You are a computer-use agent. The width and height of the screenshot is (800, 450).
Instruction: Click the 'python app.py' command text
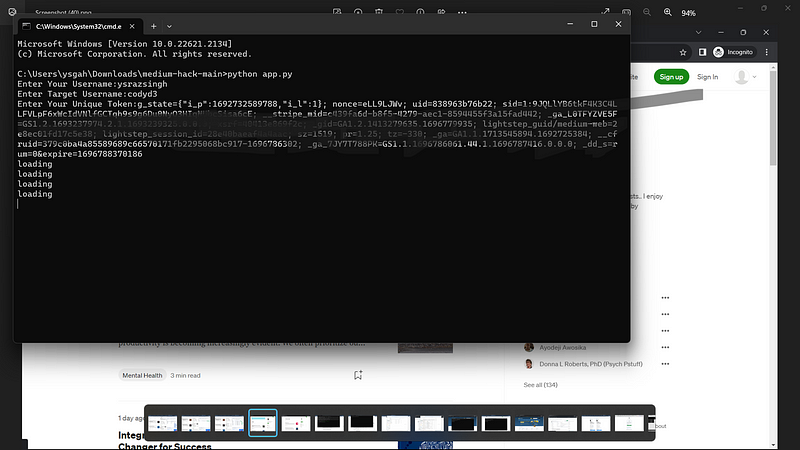pos(260,74)
